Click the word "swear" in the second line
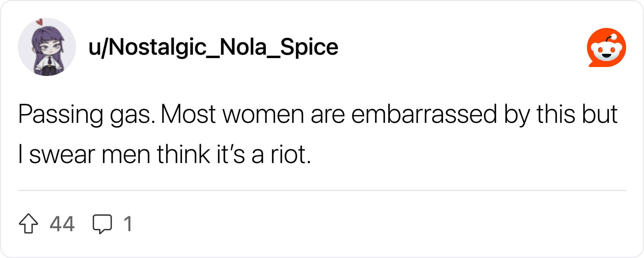This screenshot has height=258, width=644. [x=62, y=155]
